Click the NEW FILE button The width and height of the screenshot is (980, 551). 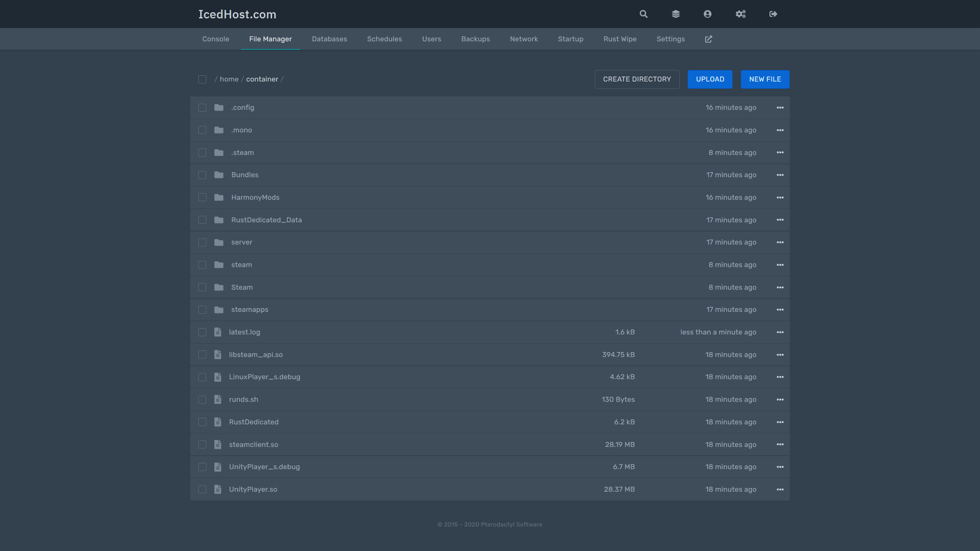coord(765,79)
